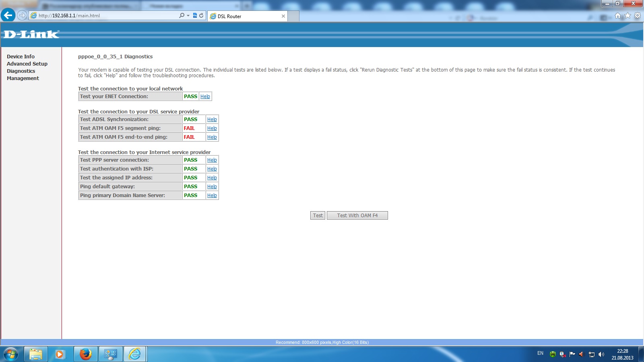Open Favorites with the star icon
Image resolution: width=644 pixels, height=362 pixels.
pyautogui.click(x=627, y=16)
